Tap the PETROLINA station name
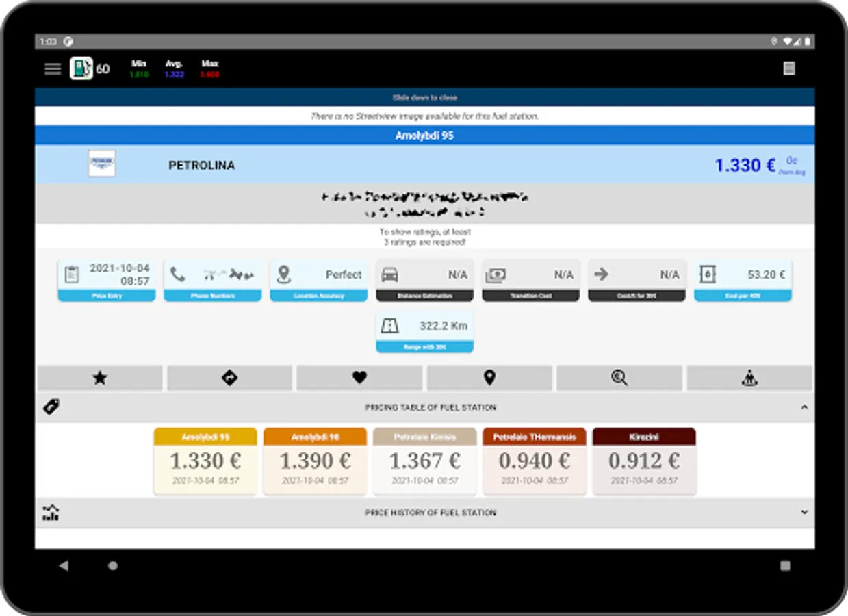The width and height of the screenshot is (848, 616). click(x=201, y=166)
